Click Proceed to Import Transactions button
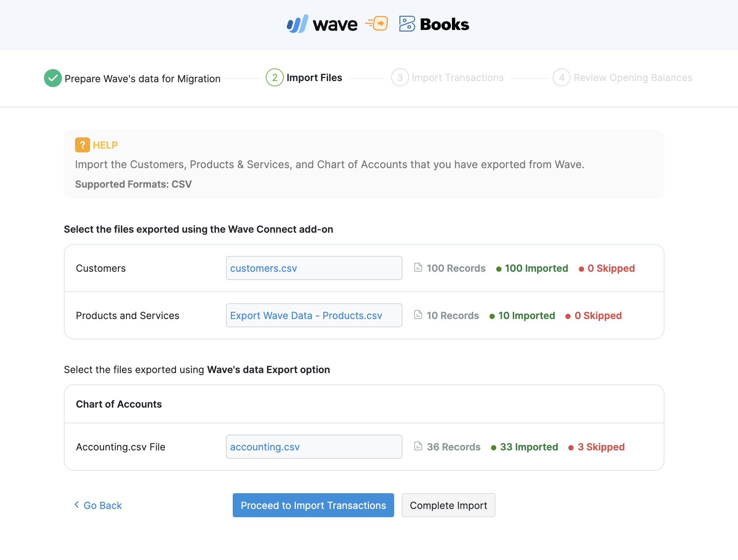The height and width of the screenshot is (560, 738). click(x=313, y=505)
